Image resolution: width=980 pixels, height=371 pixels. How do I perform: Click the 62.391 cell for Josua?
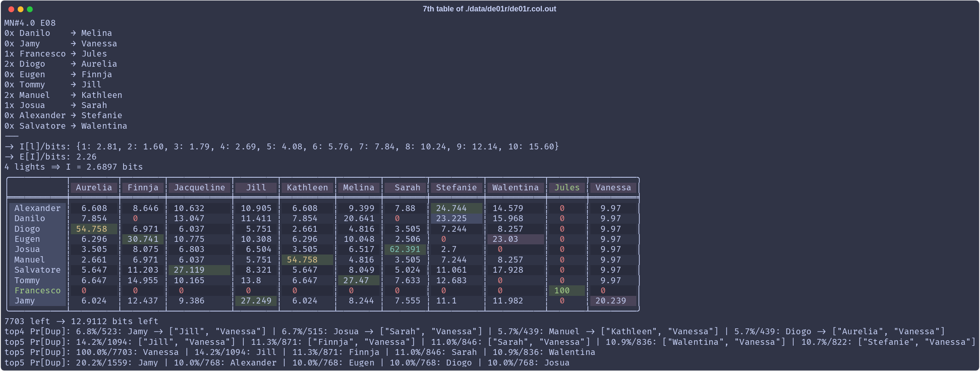pyautogui.click(x=405, y=249)
